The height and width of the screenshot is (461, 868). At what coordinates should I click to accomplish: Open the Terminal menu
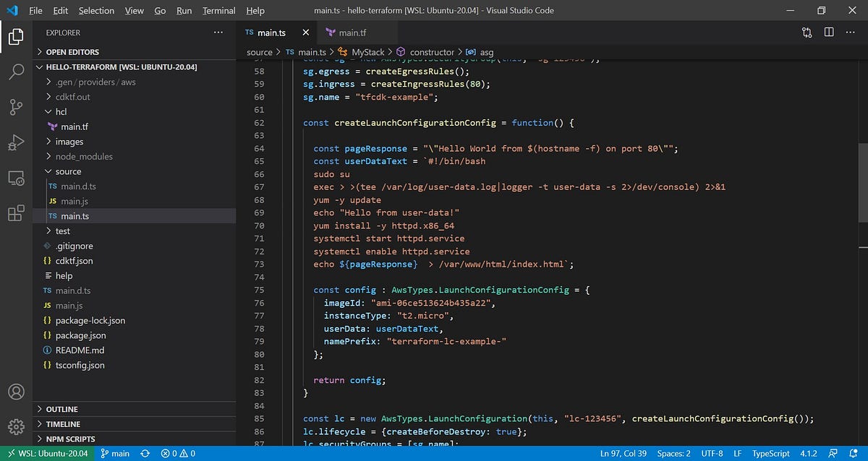(x=219, y=11)
